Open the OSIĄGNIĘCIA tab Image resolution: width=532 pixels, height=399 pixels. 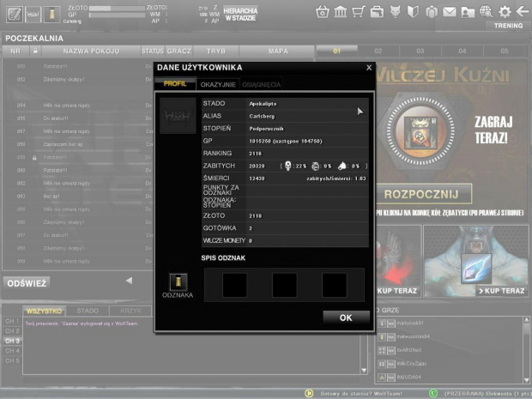coord(261,84)
